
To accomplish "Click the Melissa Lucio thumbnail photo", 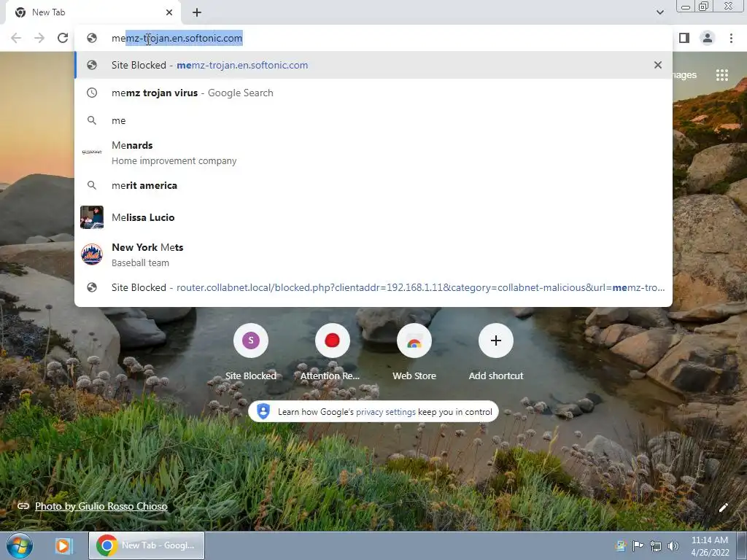I will [91, 217].
